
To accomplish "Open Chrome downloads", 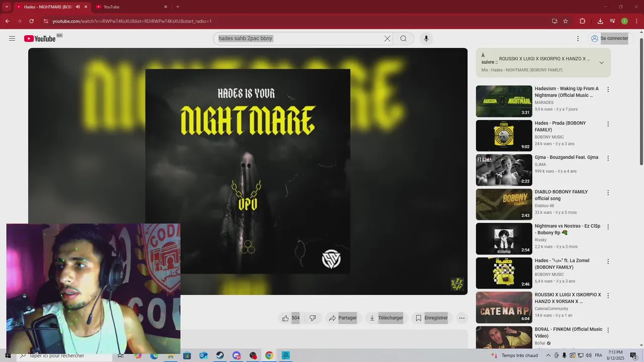I will 600,21.
